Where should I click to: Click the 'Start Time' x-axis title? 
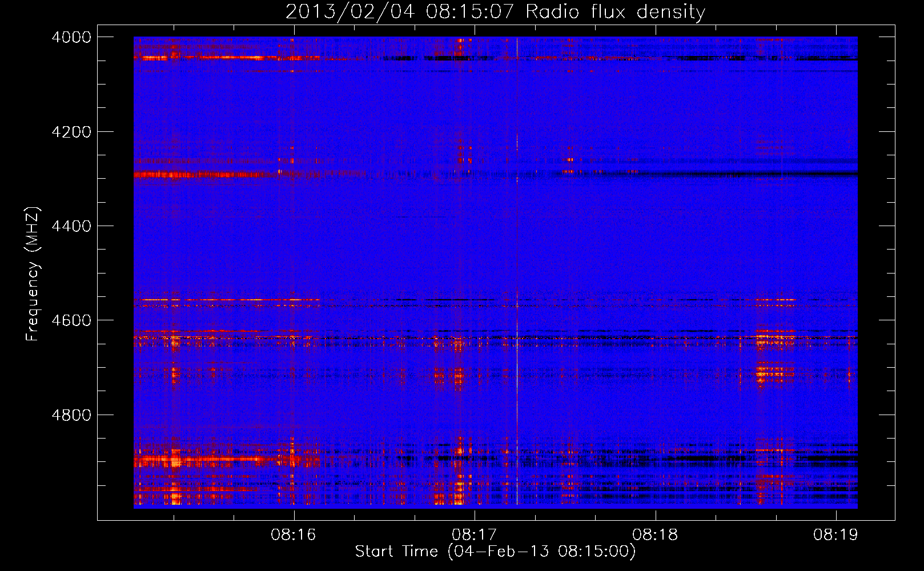coord(396,551)
